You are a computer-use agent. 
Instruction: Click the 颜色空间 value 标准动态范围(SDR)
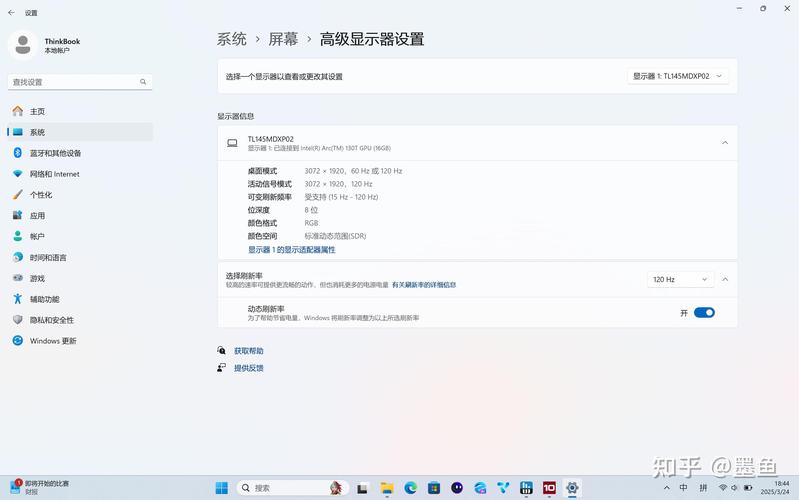[x=335, y=236]
